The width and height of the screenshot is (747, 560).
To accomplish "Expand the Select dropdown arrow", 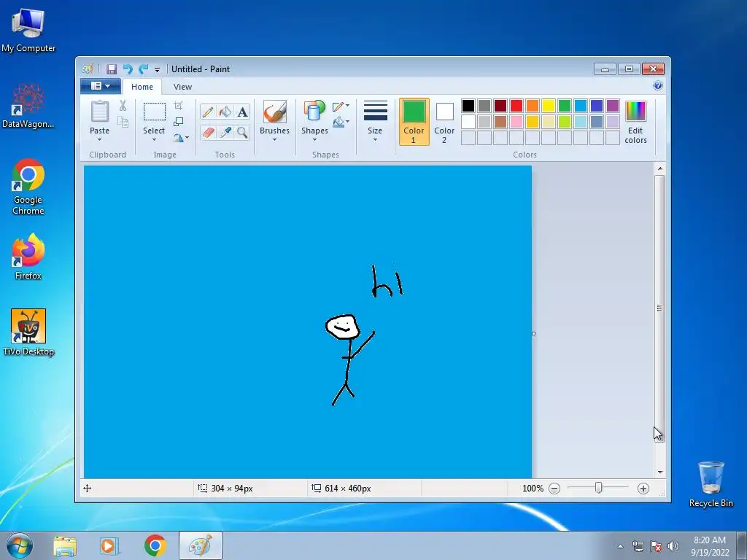I will click(154, 140).
